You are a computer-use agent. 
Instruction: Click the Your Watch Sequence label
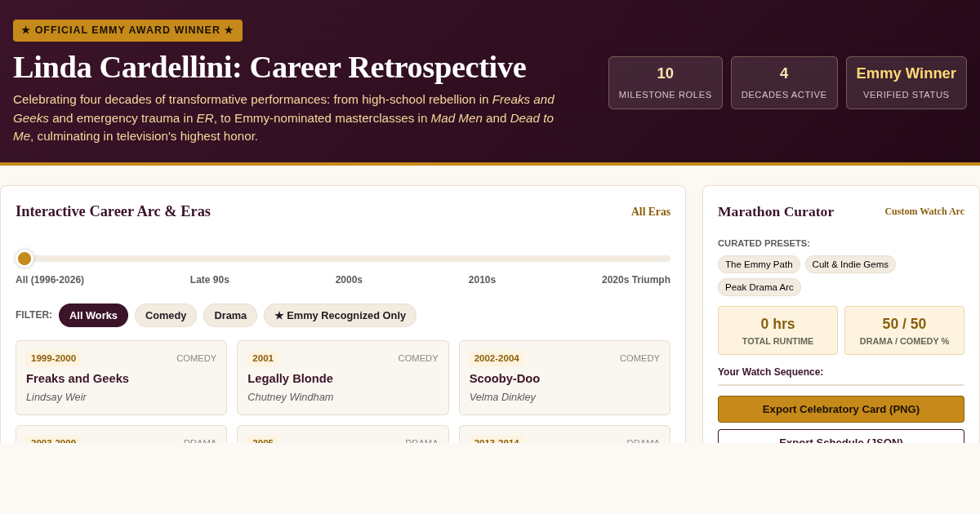tap(770, 372)
